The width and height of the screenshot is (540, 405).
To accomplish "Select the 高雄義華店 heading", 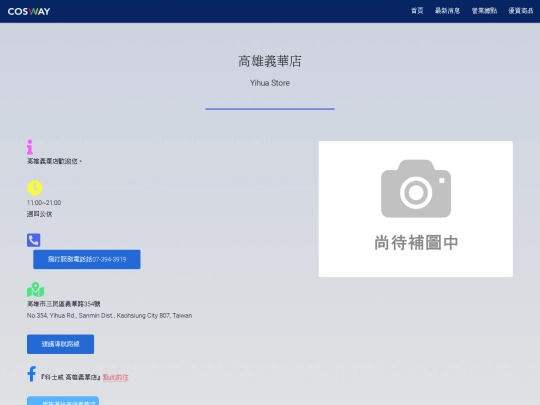I will click(270, 61).
